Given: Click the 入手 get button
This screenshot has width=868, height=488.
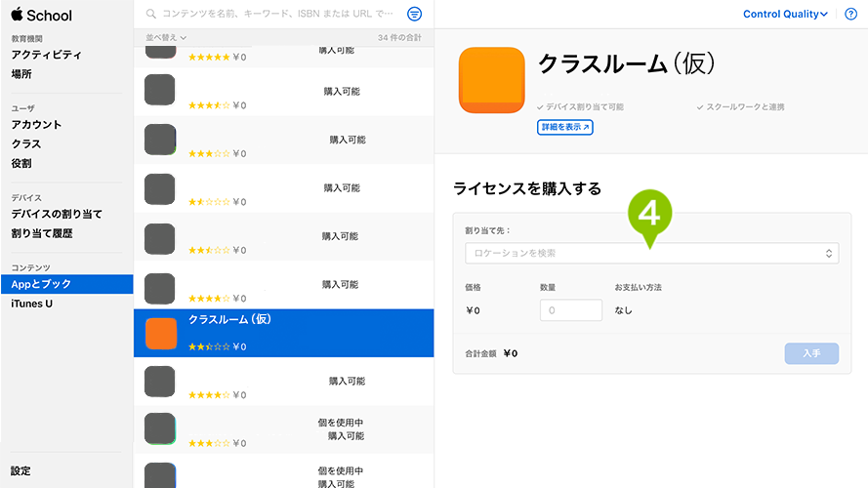Looking at the screenshot, I should pos(811,353).
